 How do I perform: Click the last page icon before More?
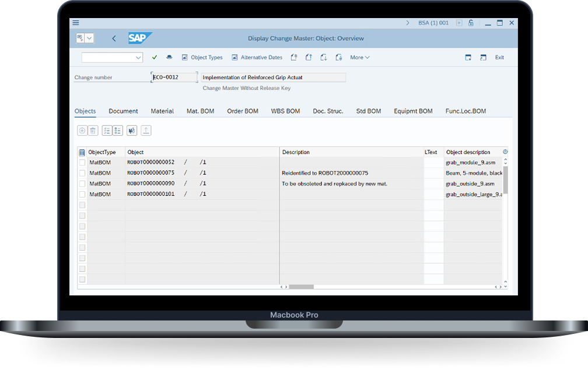(x=338, y=57)
